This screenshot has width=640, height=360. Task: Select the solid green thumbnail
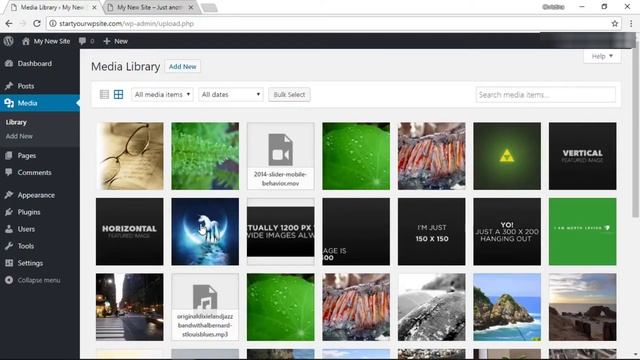coord(582,231)
